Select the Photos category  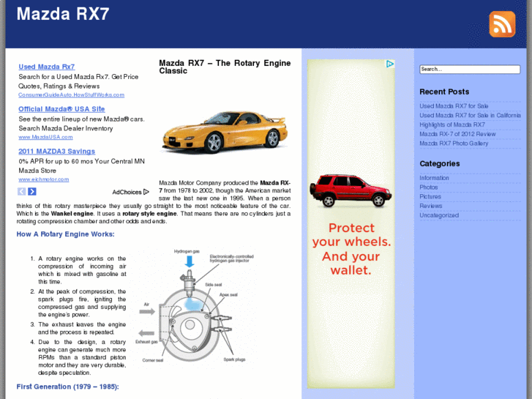(429, 187)
